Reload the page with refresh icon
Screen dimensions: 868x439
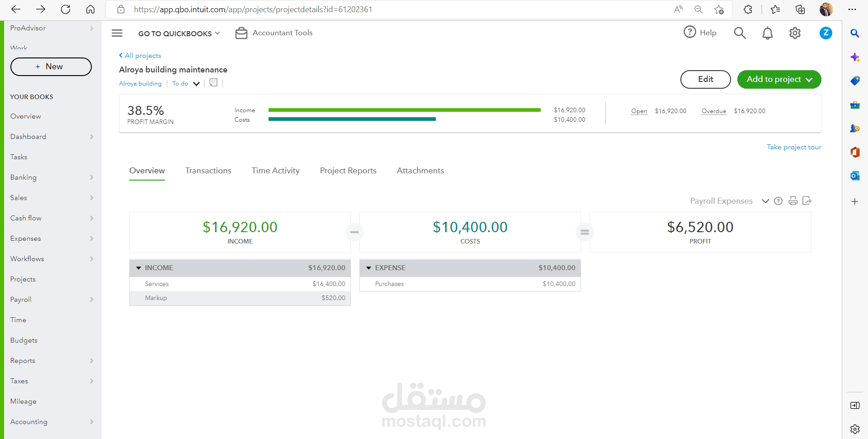66,9
